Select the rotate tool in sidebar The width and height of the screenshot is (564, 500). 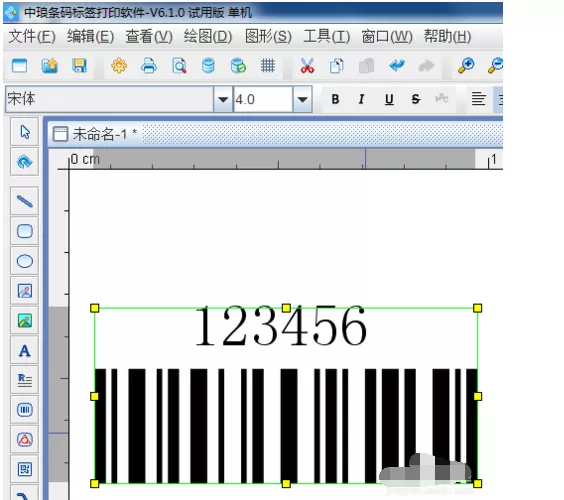(24, 162)
